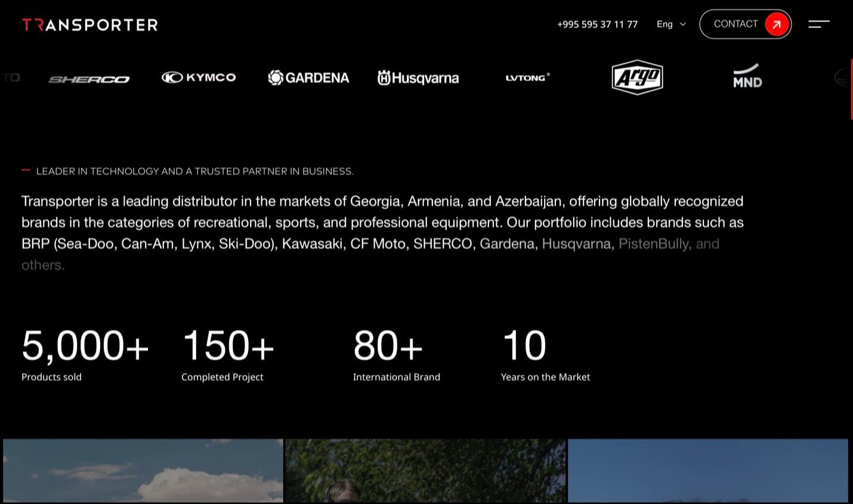Select the MND brand logo
Image resolution: width=853 pixels, height=504 pixels.
tap(747, 76)
